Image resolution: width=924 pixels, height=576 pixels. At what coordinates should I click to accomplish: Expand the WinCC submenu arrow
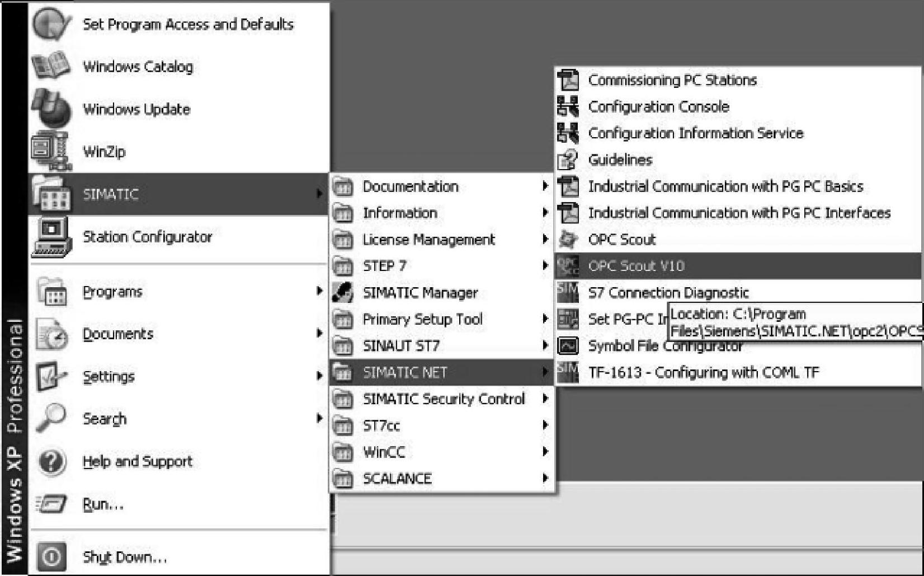545,452
